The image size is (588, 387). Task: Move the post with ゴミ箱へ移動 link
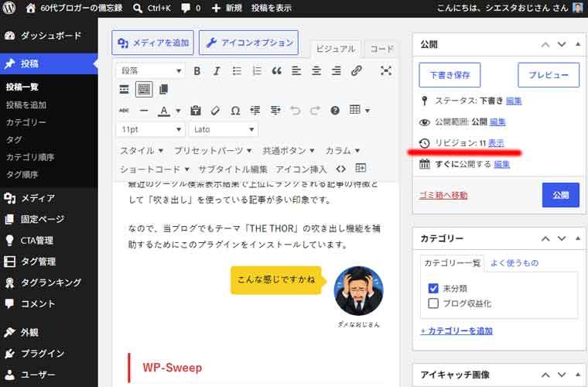click(x=443, y=195)
